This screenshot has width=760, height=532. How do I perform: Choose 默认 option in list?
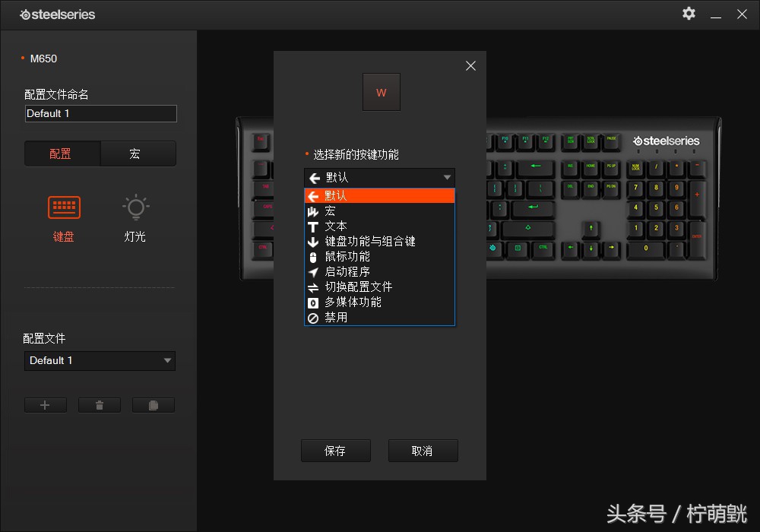click(379, 196)
